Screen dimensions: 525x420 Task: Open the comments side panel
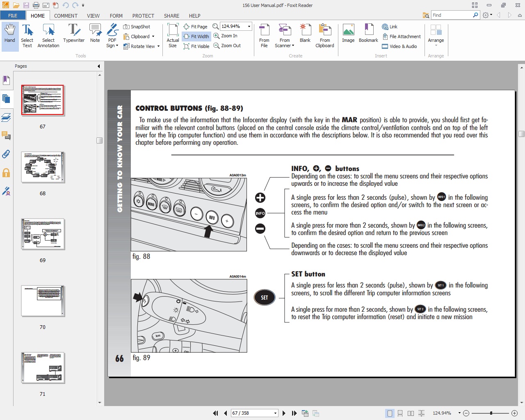(x=6, y=135)
